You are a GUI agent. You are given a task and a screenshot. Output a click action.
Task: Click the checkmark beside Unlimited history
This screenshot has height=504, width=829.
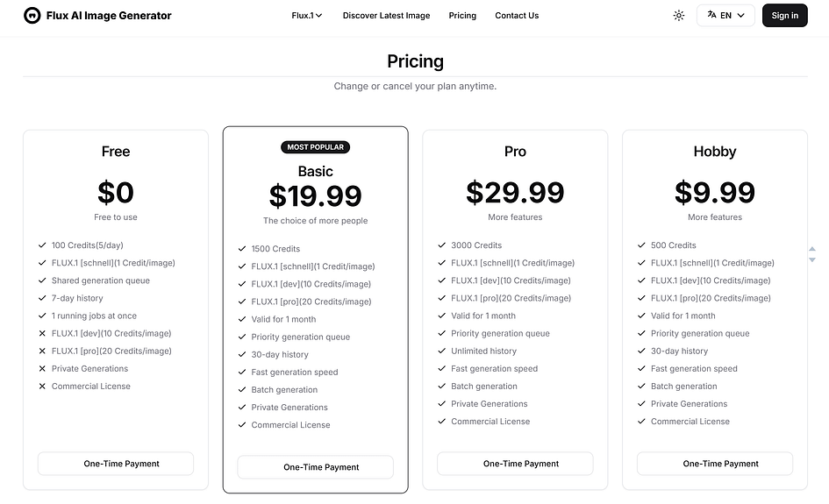442,351
